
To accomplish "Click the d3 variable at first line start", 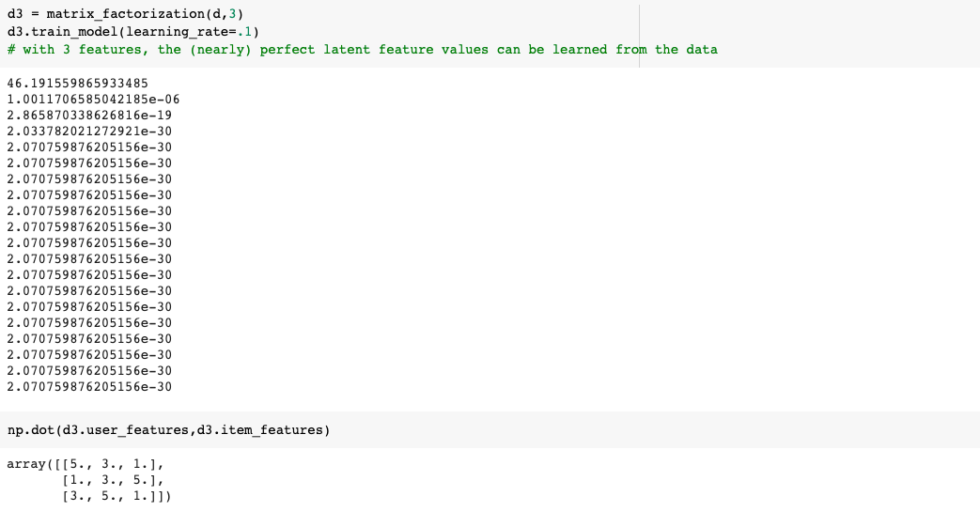I will tap(14, 16).
